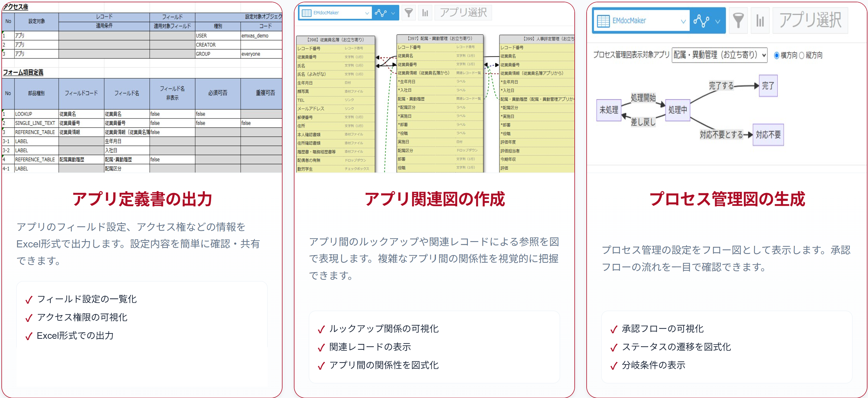The width and height of the screenshot is (868, 398).
Task: Click the EMdocMaker table icon in middle panel
Action: [306, 13]
